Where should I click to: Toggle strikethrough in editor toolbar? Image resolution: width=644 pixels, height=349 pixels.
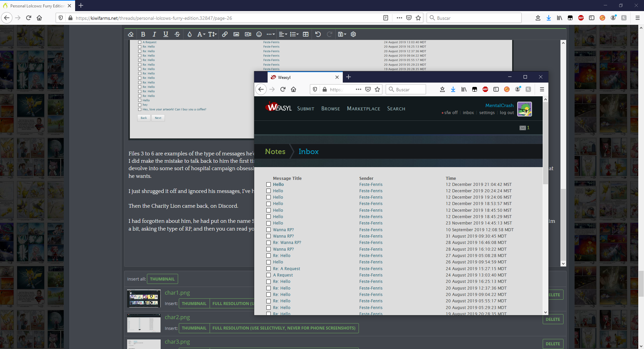click(177, 34)
